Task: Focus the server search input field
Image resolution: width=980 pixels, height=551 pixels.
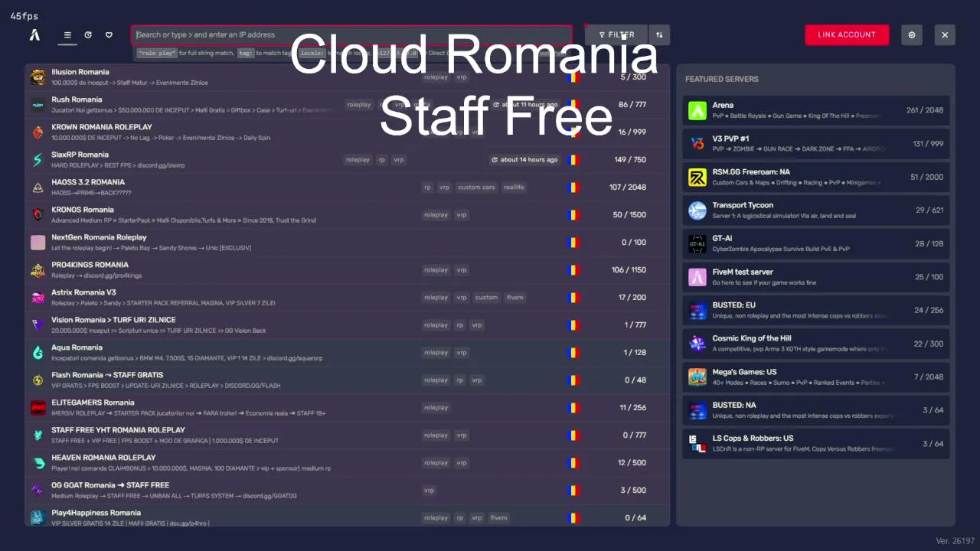Action: click(x=352, y=34)
